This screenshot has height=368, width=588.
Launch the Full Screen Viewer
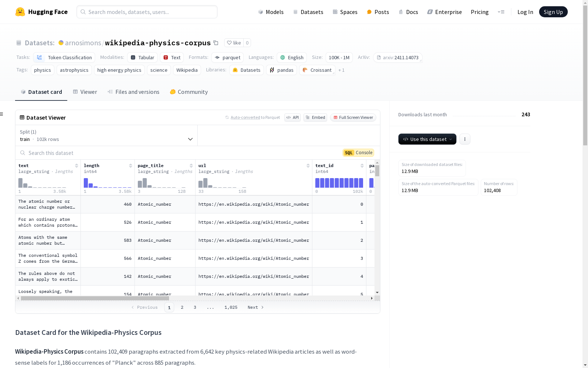(x=353, y=117)
